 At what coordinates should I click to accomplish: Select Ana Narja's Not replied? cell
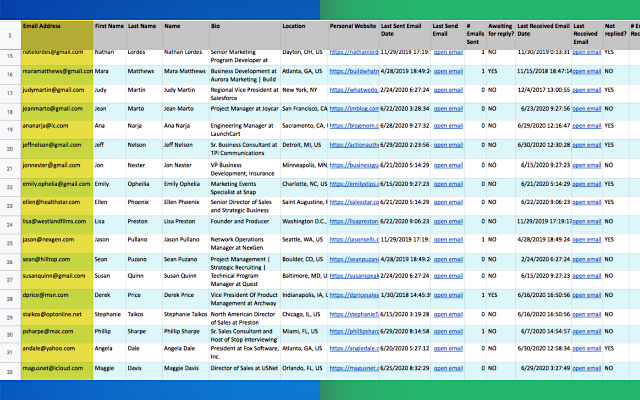(610, 127)
